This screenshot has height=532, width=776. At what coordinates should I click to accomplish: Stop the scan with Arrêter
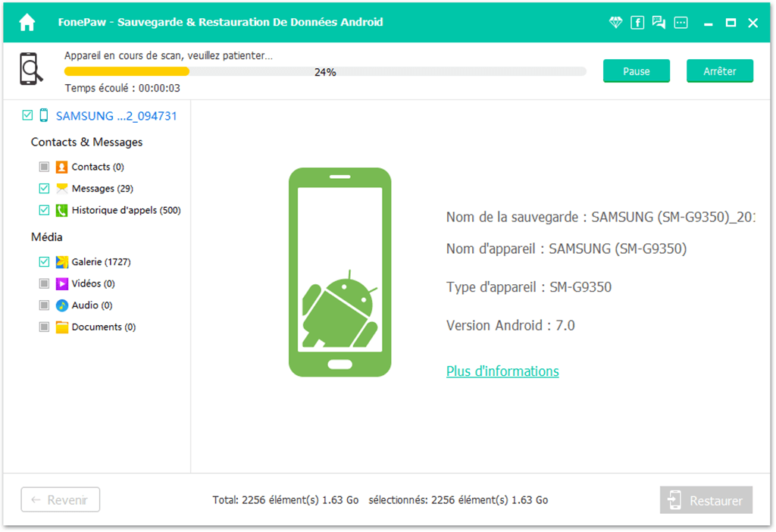[x=720, y=71]
